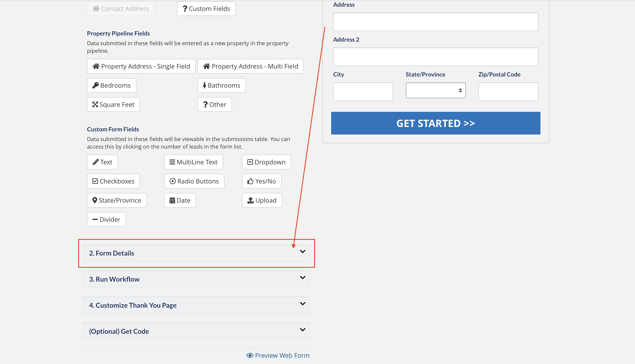Insert a State/Province custom field
This screenshot has width=635, height=364.
click(x=117, y=200)
